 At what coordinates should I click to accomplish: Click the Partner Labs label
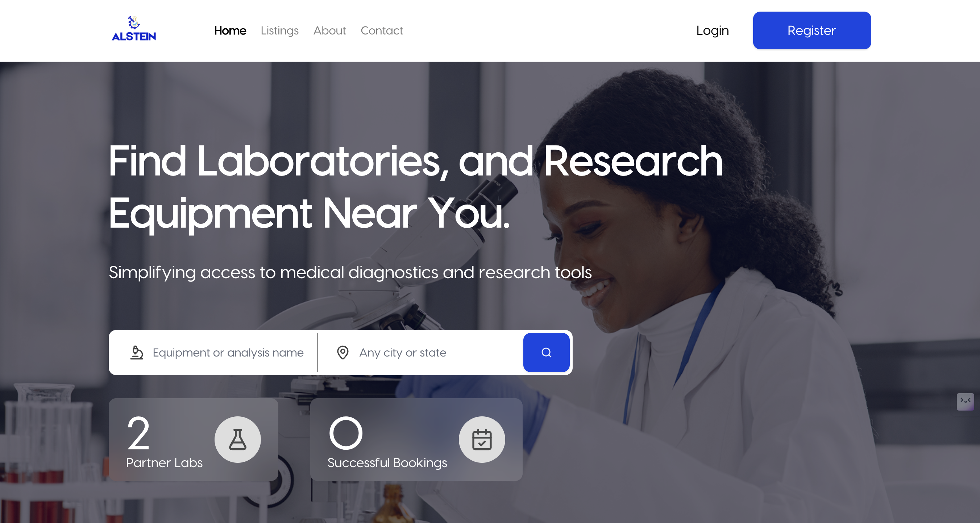coord(164,462)
